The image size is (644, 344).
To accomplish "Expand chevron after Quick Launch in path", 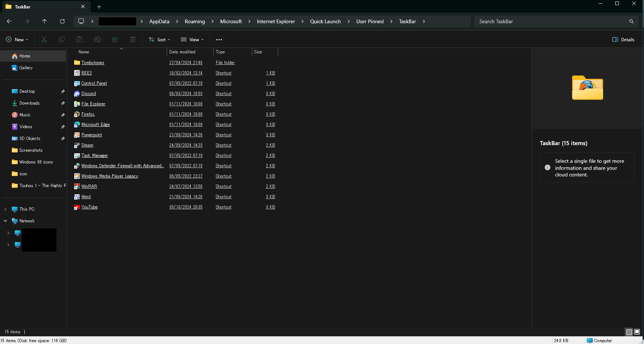I will [x=349, y=21].
